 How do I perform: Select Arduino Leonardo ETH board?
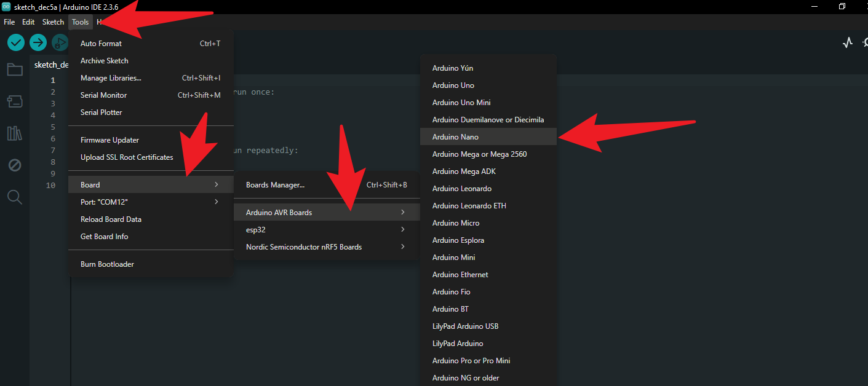[x=488, y=206]
